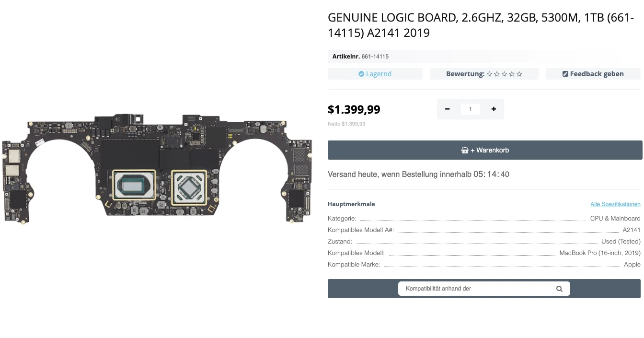Add item via the Warenkorb button
Screen dimensions: 644x338
click(485, 150)
